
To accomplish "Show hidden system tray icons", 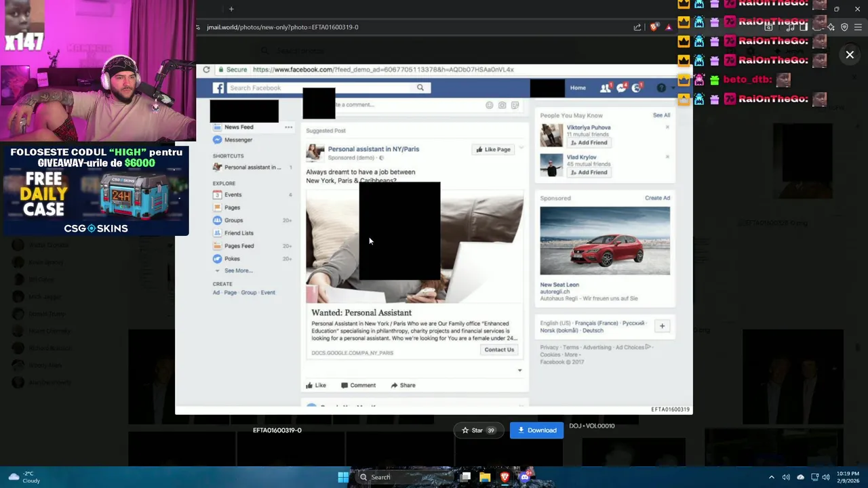I will click(x=772, y=477).
